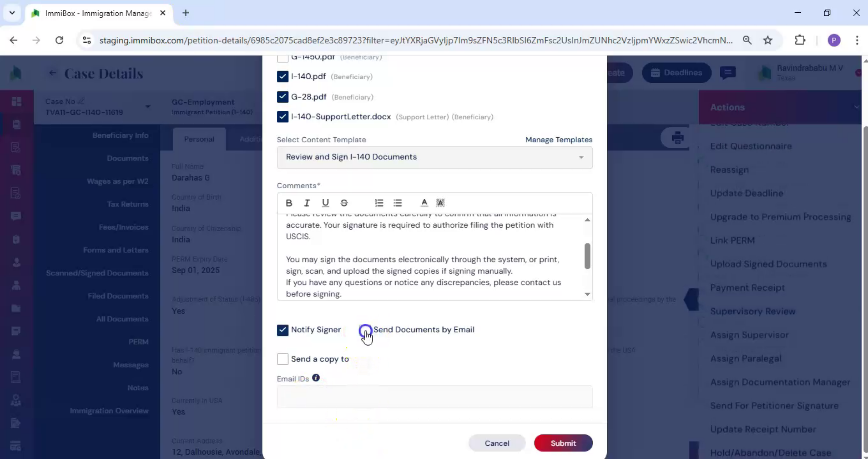
Task: Uncheck the I-140-SupportLetter.docx checkbox
Action: pos(282,116)
